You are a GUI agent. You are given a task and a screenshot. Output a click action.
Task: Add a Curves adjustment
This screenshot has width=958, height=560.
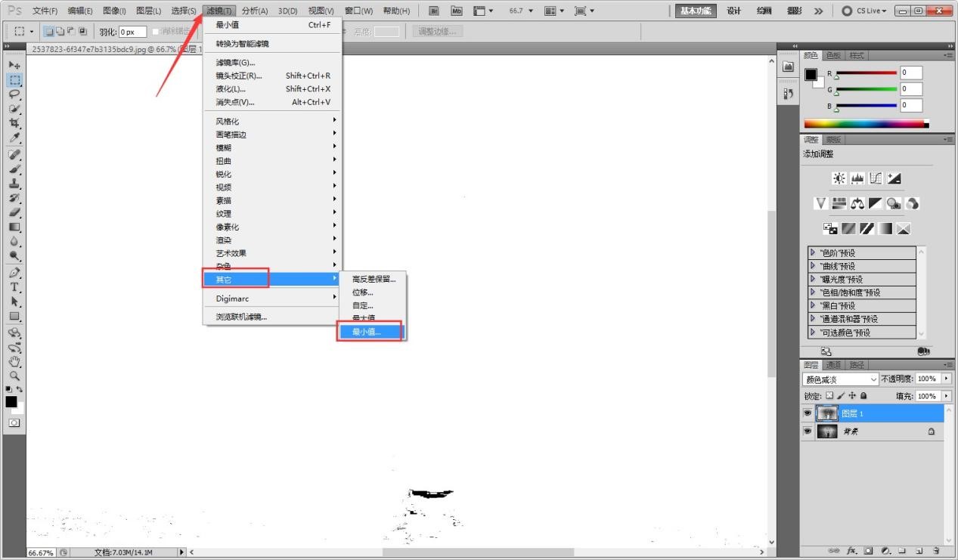875,178
